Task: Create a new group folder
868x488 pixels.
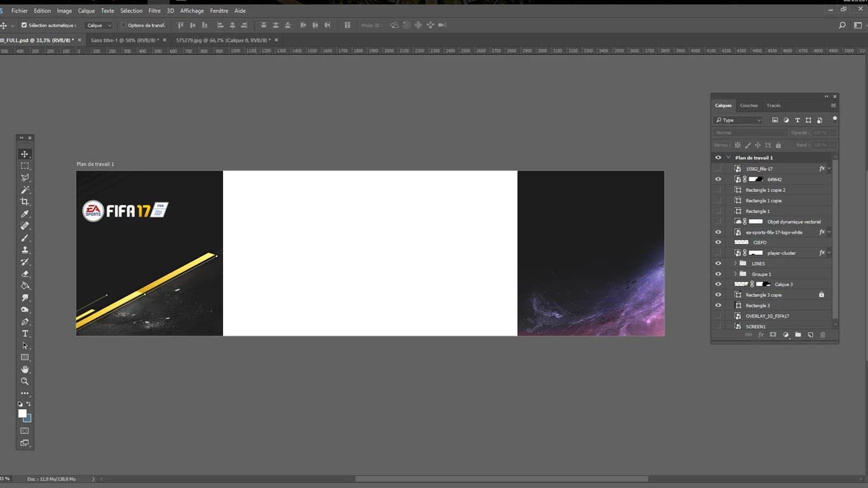Action: point(798,335)
